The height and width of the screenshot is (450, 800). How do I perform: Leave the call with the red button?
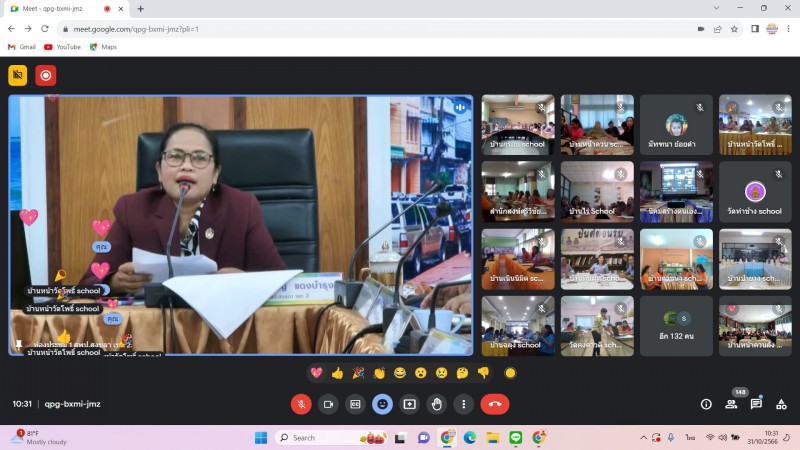[x=494, y=404]
